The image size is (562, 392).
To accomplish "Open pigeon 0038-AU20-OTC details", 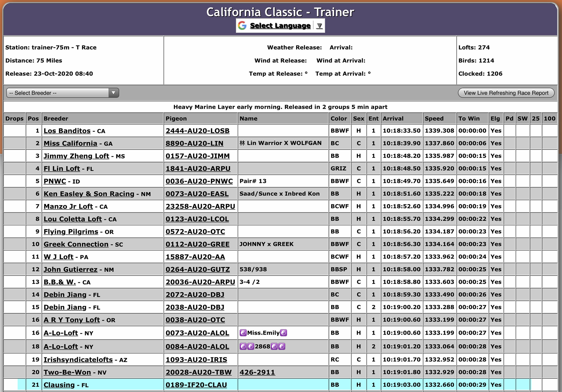I will [195, 320].
